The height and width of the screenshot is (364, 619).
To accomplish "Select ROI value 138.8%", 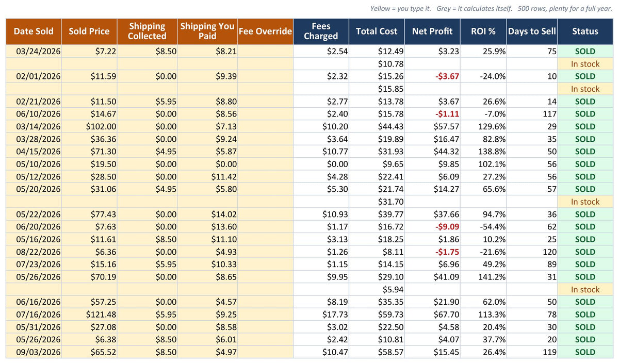I will coord(483,152).
